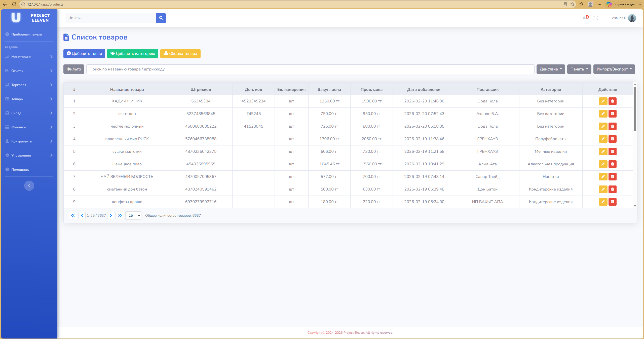Image resolution: width=644 pixels, height=339 pixels.
Task: Open the Импорт/Экспорт dropdown
Action: coord(614,69)
